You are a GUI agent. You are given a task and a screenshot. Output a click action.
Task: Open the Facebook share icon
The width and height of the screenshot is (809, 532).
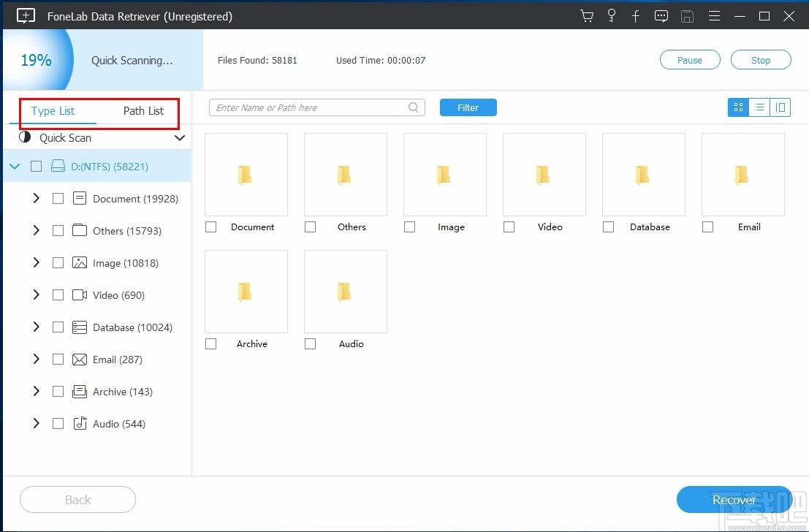pyautogui.click(x=636, y=16)
